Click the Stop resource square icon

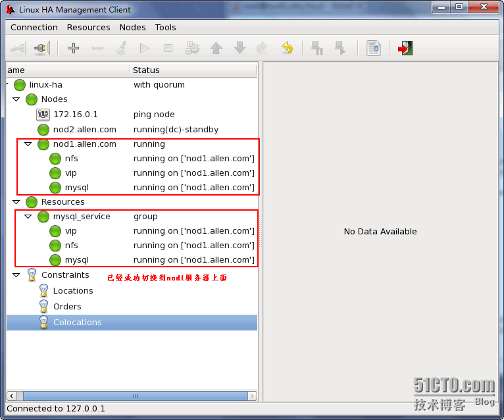coord(168,48)
